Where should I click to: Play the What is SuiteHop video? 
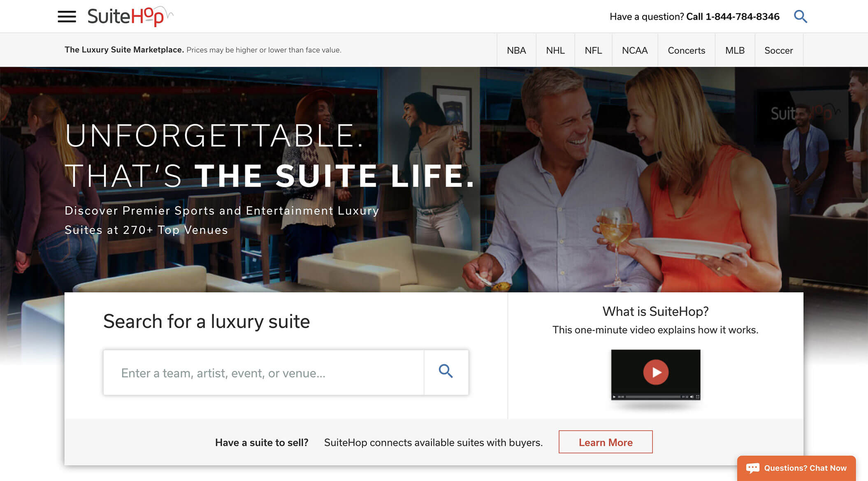click(x=656, y=372)
